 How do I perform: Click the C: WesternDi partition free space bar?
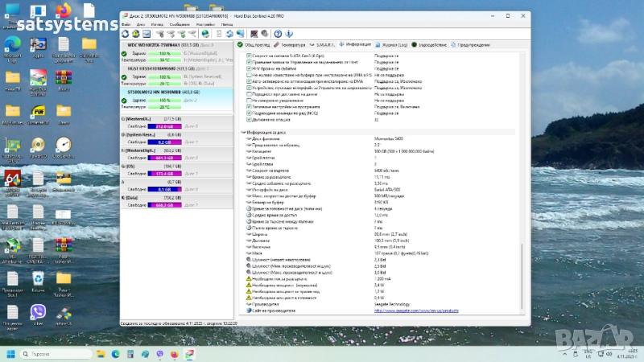point(163,126)
